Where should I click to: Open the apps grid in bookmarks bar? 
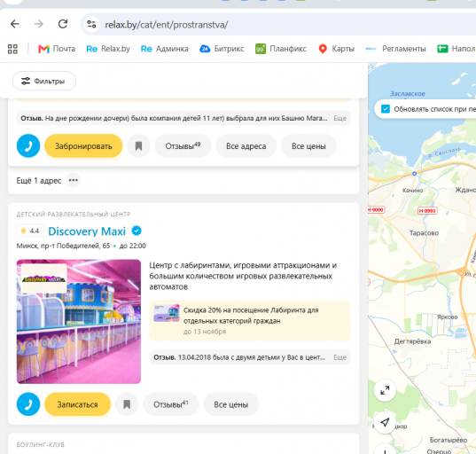(x=12, y=49)
